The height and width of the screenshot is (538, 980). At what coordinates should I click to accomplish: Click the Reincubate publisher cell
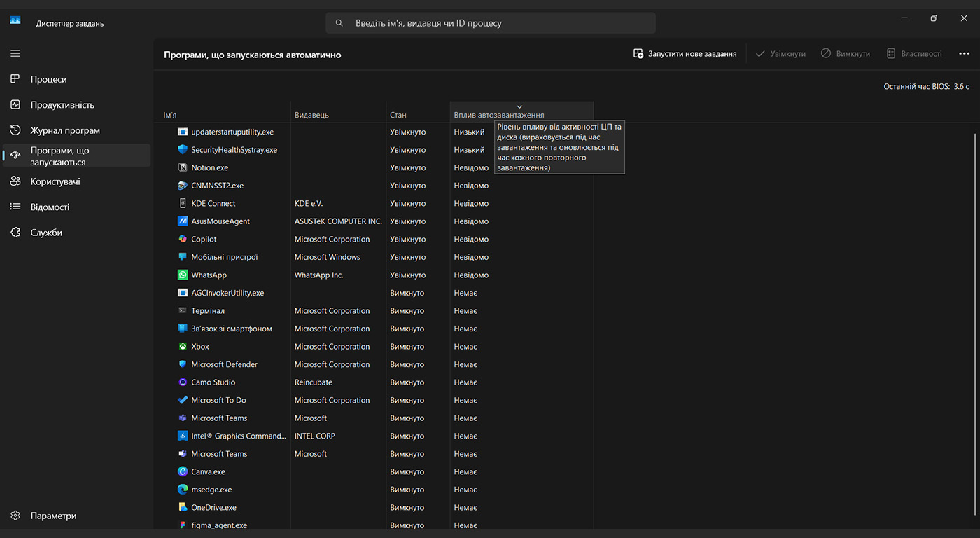[x=314, y=382]
